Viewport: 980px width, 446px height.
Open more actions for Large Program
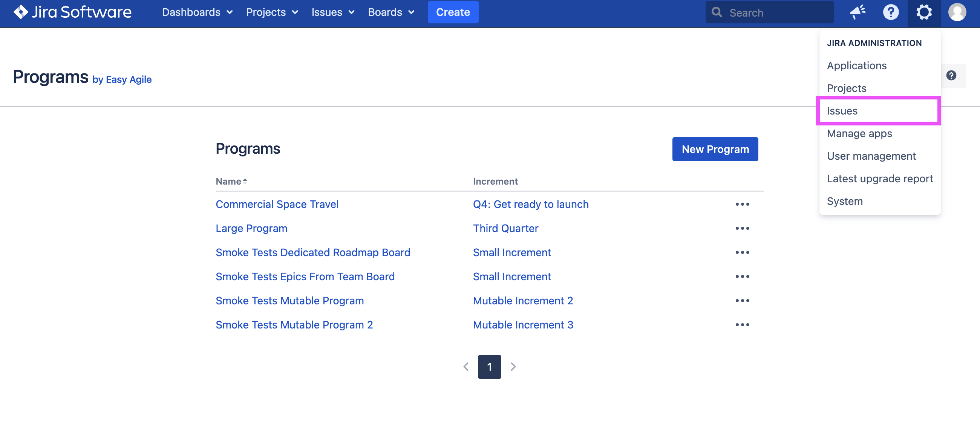point(742,228)
